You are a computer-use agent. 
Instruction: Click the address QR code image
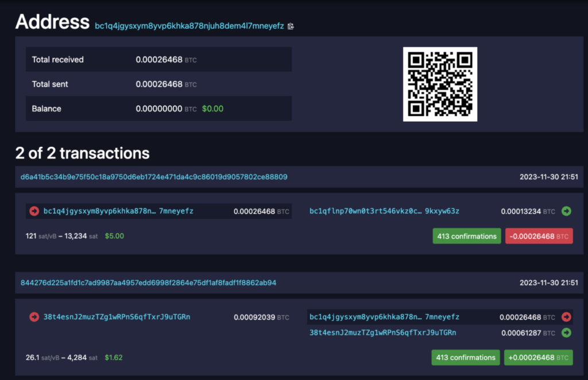pyautogui.click(x=440, y=84)
